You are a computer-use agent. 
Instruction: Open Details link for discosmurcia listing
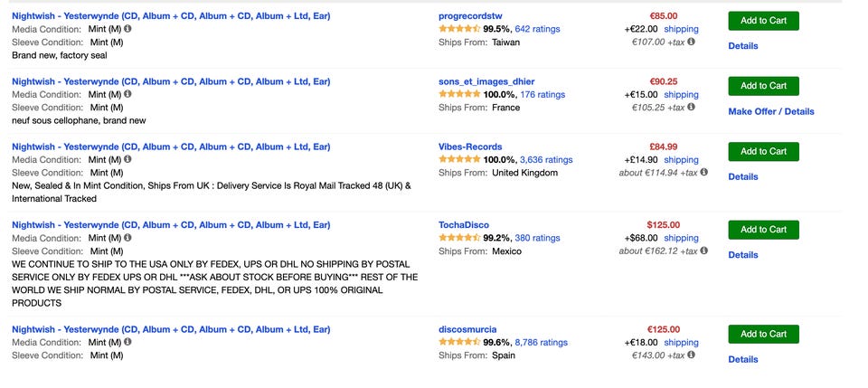(x=743, y=360)
